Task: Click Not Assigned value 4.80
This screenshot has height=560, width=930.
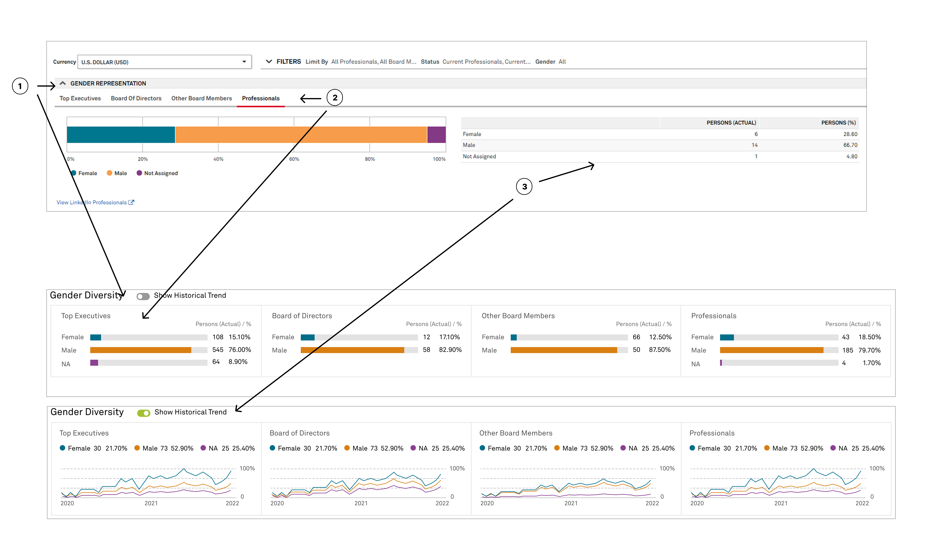Action: point(852,156)
